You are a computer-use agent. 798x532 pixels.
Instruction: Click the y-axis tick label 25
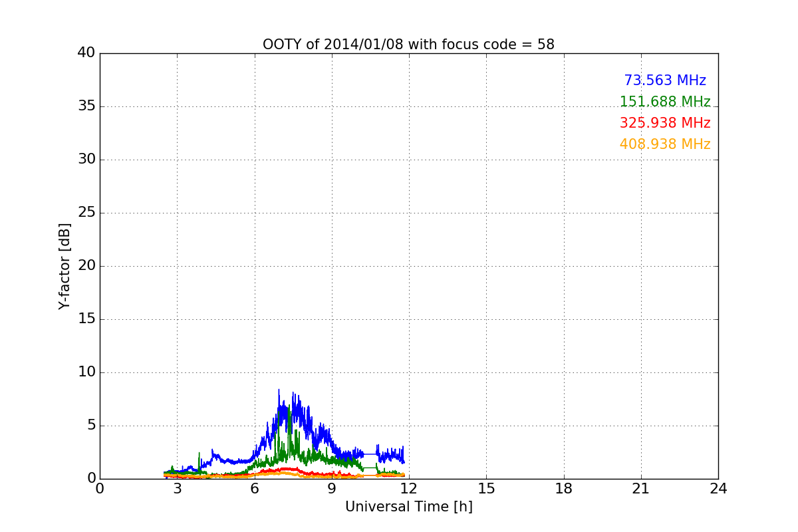click(86, 213)
